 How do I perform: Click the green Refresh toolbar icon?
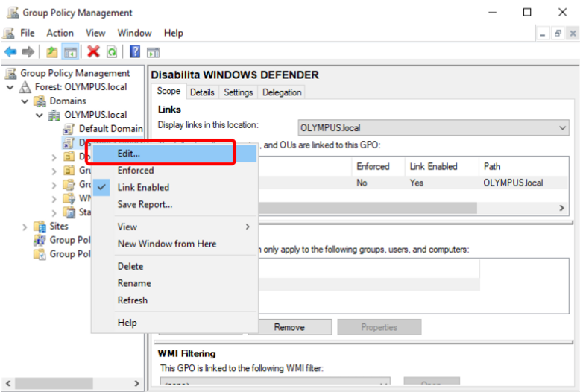112,52
